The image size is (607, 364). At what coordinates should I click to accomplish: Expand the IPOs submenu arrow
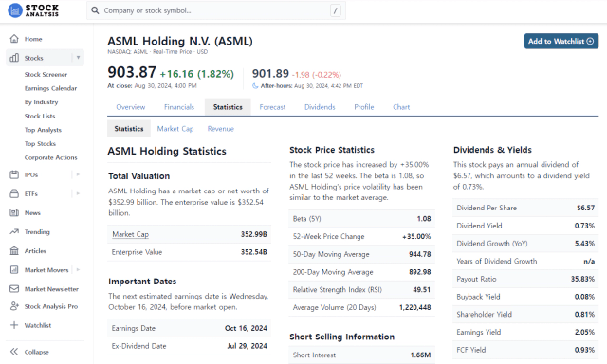[78, 174]
